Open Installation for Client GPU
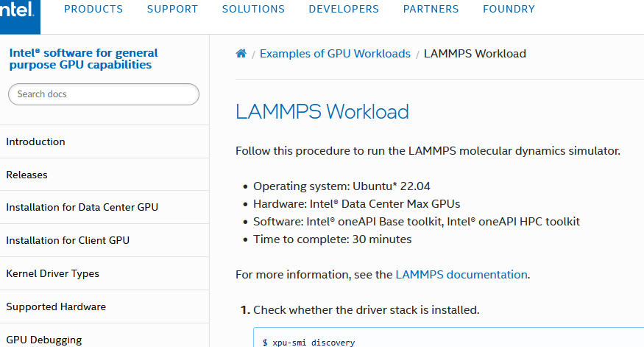Screen dimensions: 644x347 [x=105, y=240]
